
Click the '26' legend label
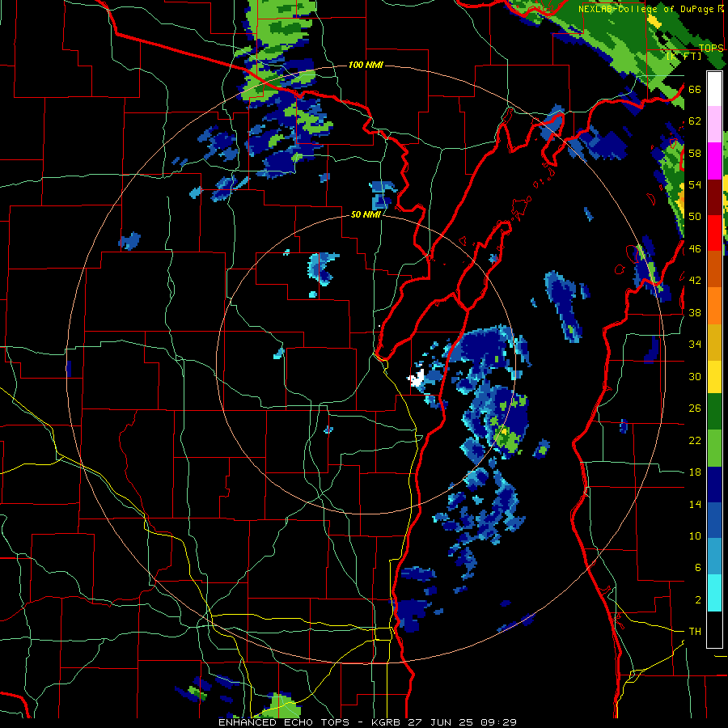[695, 408]
